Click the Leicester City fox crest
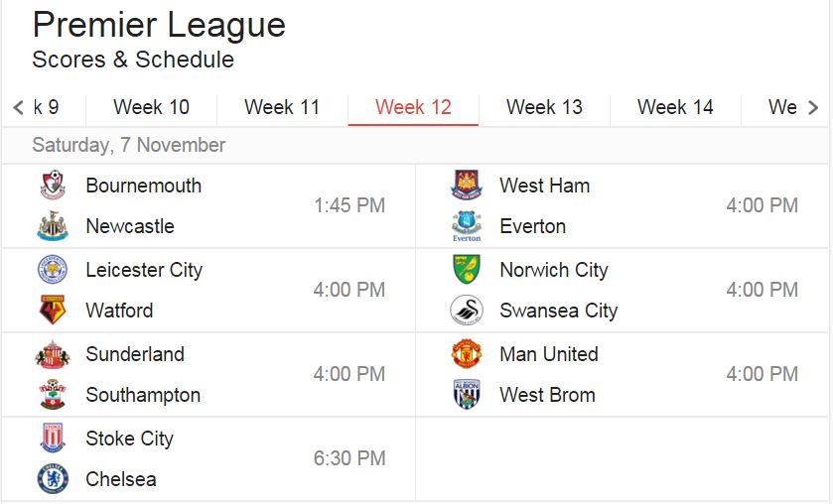 (x=53, y=269)
